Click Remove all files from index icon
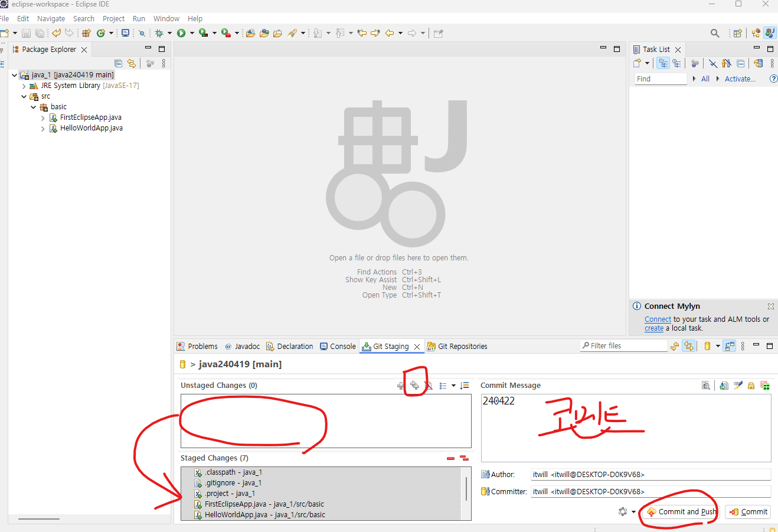 (x=464, y=458)
